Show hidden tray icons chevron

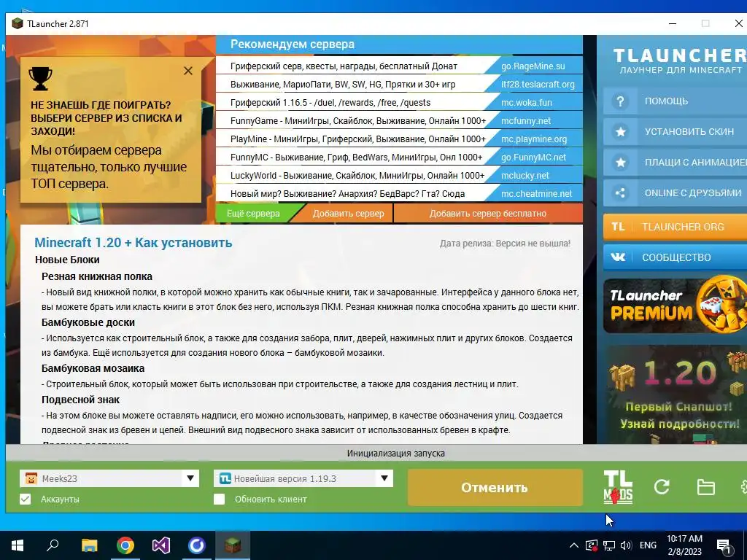tap(574, 545)
